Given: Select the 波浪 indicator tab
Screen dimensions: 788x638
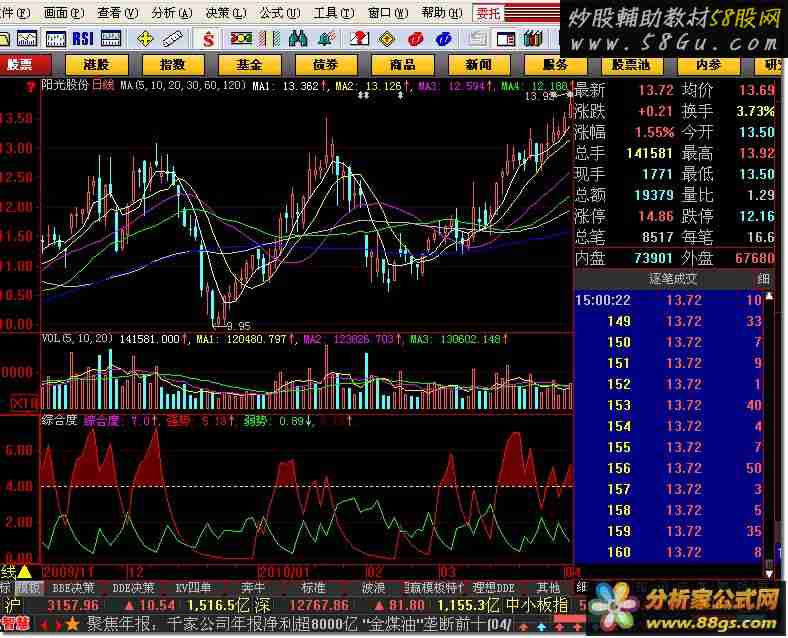Looking at the screenshot, I should click(x=373, y=587).
